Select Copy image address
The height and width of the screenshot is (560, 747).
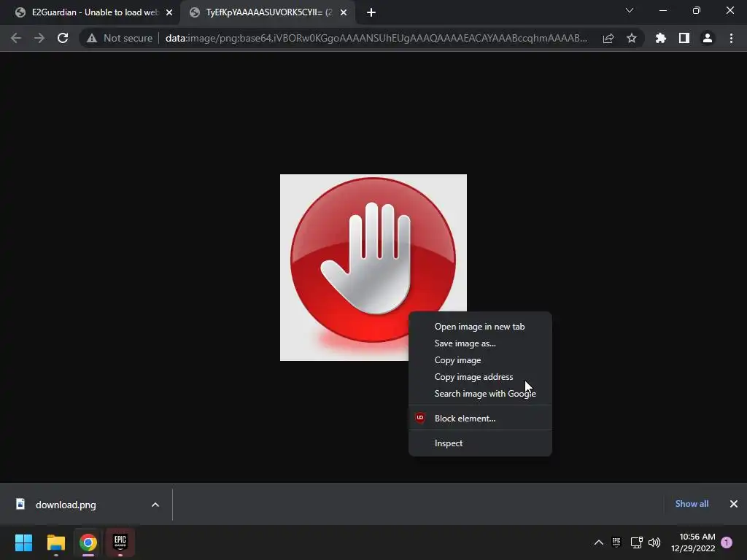480,377
